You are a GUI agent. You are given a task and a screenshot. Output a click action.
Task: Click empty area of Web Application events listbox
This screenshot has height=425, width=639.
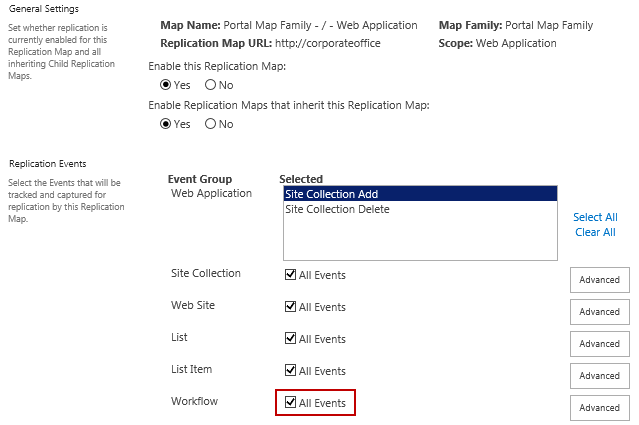click(418, 240)
